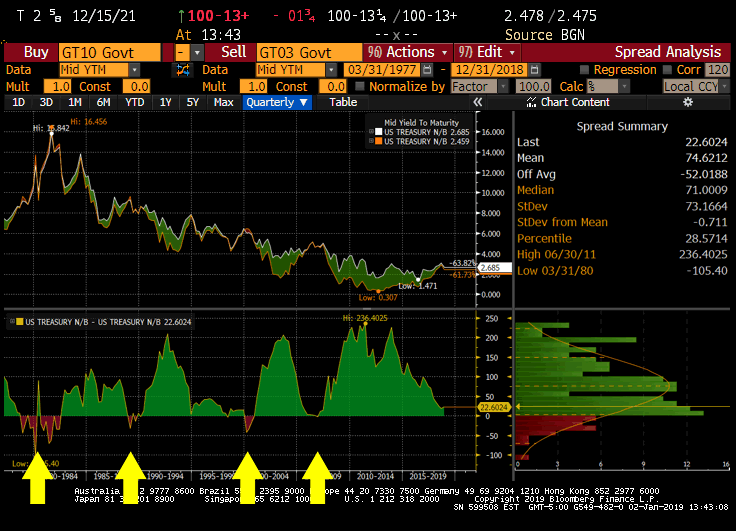Click the High 06/30/11 row label
Image resolution: width=736 pixels, height=531 pixels.
[x=556, y=254]
